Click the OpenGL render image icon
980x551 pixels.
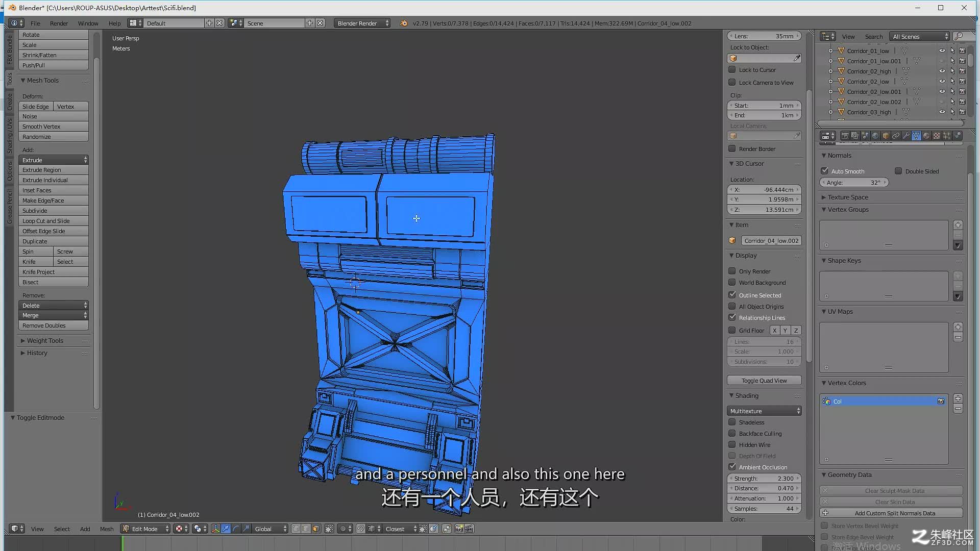459,529
